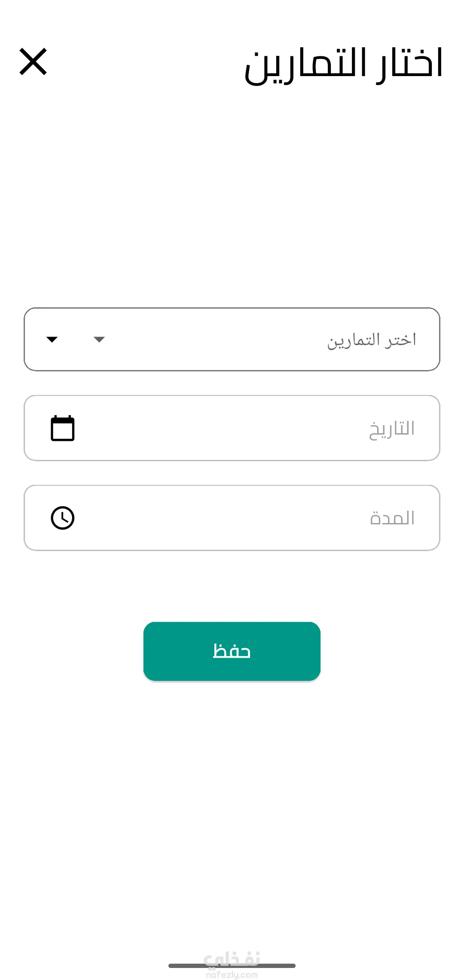Click the gray dropdown arrow
The height and width of the screenshot is (980, 464).
click(99, 340)
